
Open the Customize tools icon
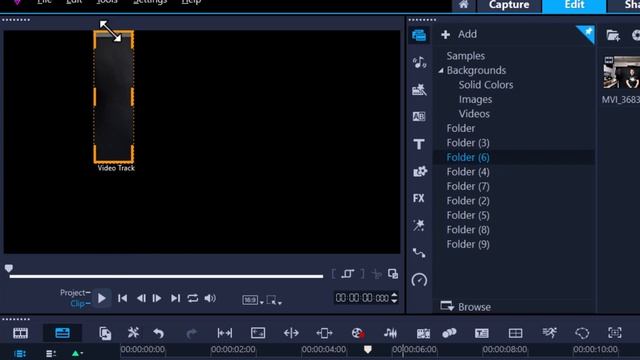click(133, 333)
